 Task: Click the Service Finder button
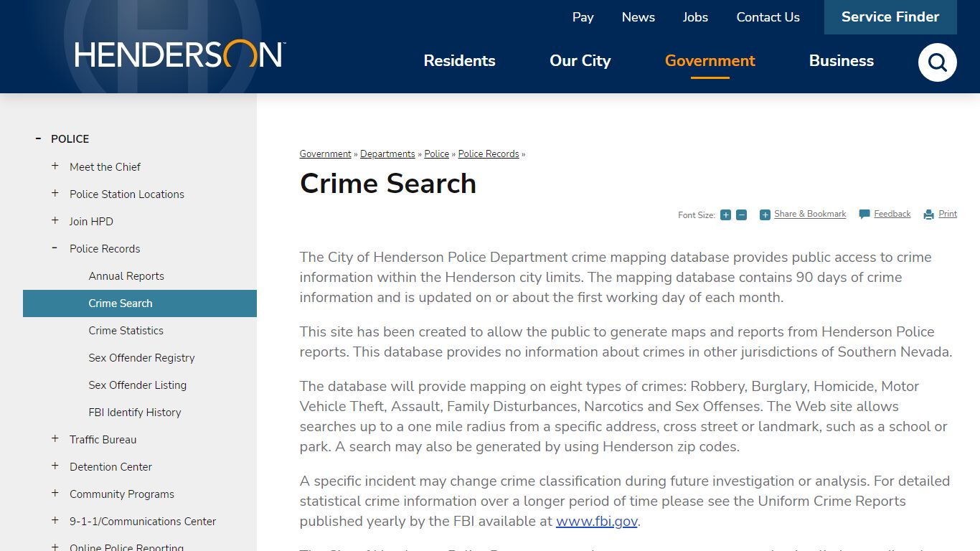(890, 17)
